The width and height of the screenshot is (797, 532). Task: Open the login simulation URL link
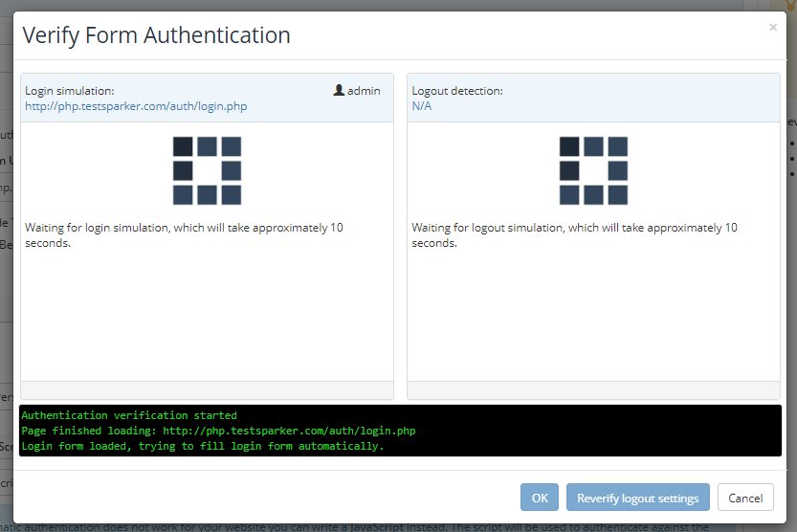[x=136, y=106]
